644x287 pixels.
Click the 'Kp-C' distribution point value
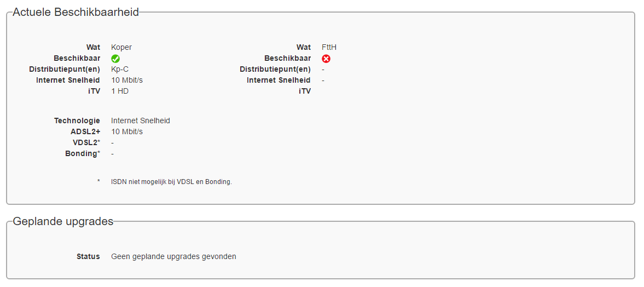(x=120, y=69)
